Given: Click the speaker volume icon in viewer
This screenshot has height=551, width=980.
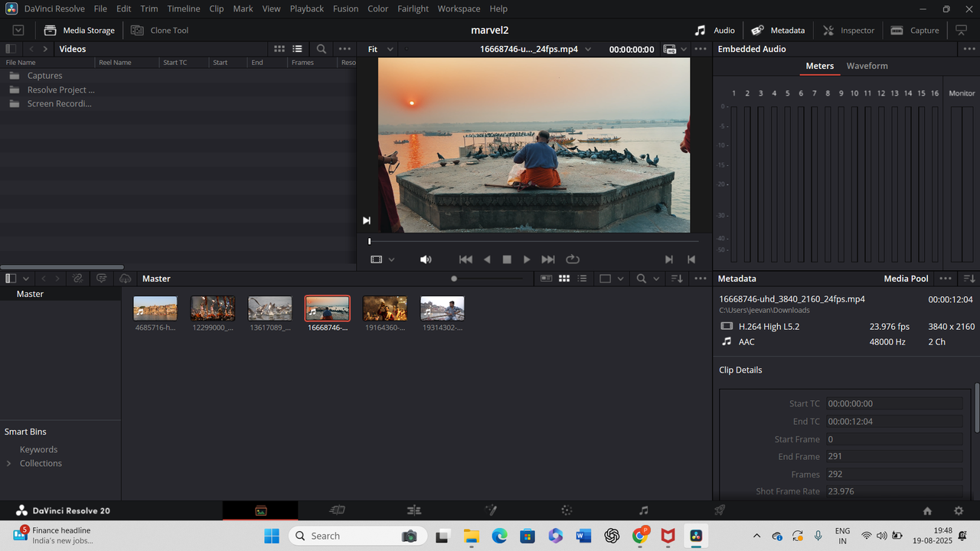Looking at the screenshot, I should (426, 259).
